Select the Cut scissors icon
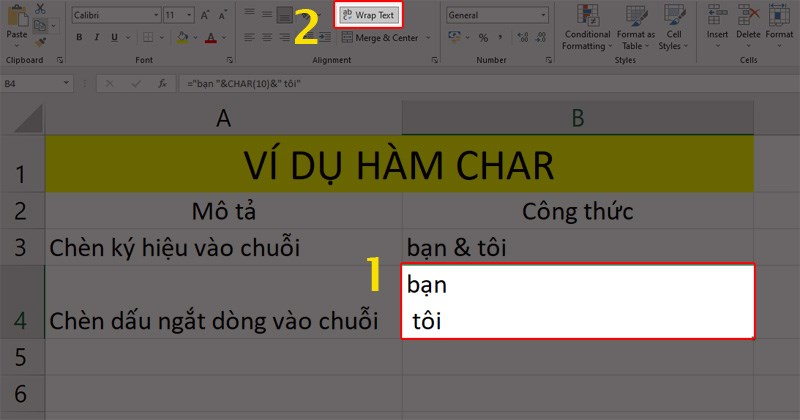The width and height of the screenshot is (800, 420). tap(40, 9)
